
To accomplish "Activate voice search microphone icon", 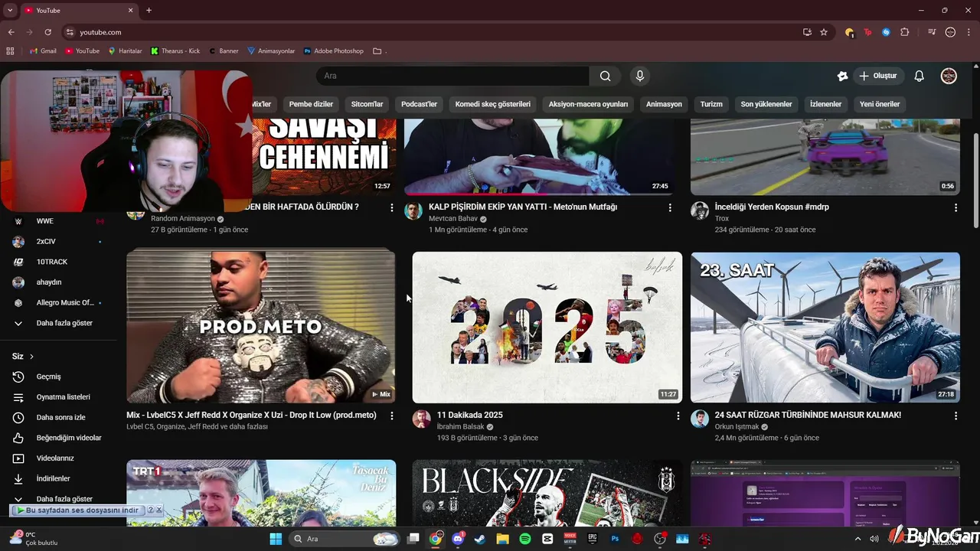I will click(640, 76).
